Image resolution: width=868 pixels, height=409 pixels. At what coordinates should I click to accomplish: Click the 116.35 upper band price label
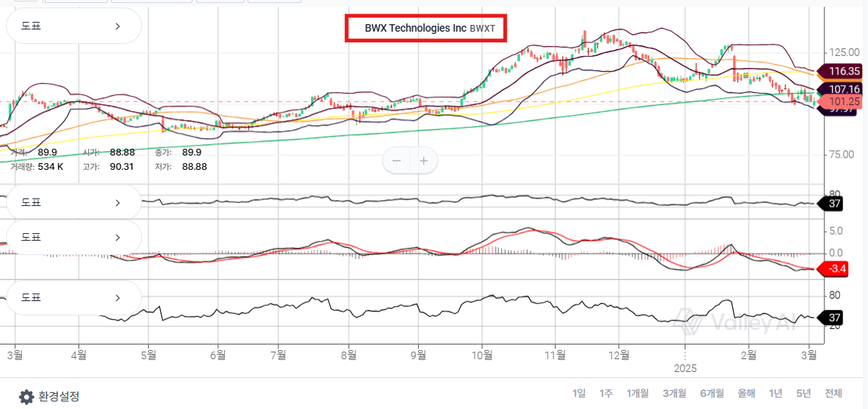[844, 72]
